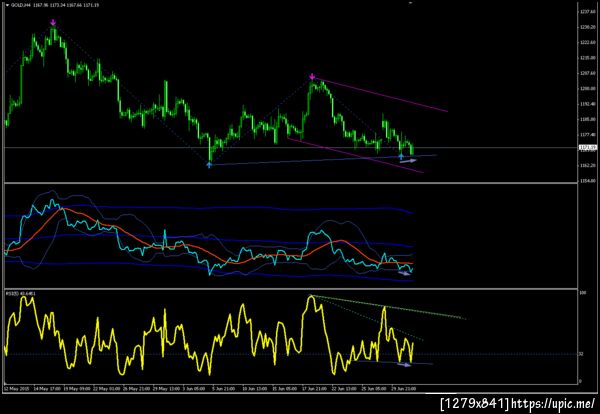Click the 17 Jun 21:00 label on the time axis
Viewport: 600px width, 414px height.
click(316, 388)
